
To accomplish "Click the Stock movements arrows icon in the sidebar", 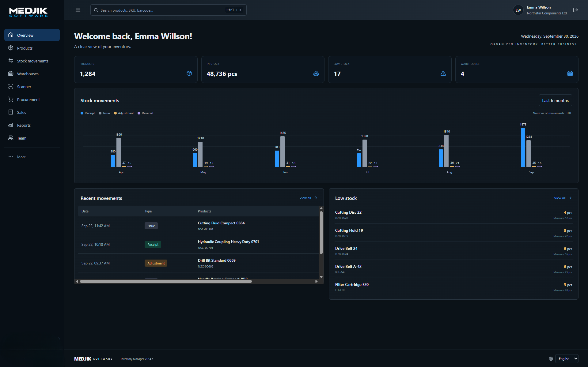I will click(x=11, y=61).
